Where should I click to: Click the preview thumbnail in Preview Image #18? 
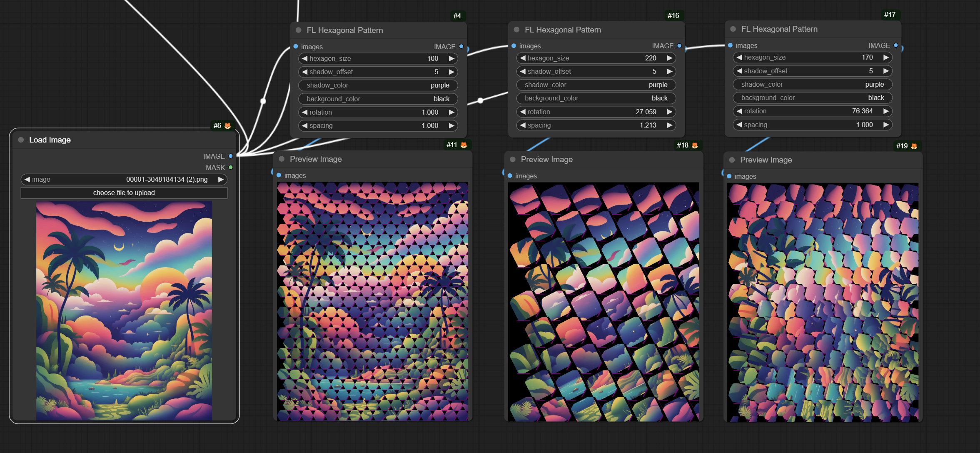(603, 302)
